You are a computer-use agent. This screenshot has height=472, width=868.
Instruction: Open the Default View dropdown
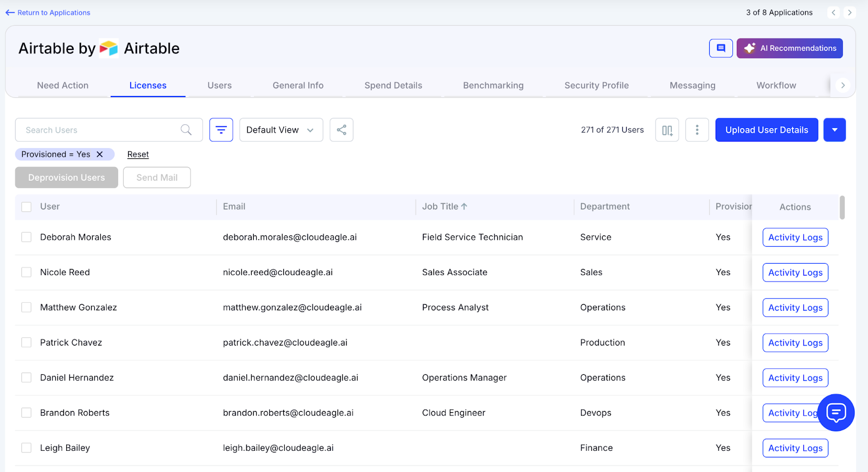pos(281,130)
